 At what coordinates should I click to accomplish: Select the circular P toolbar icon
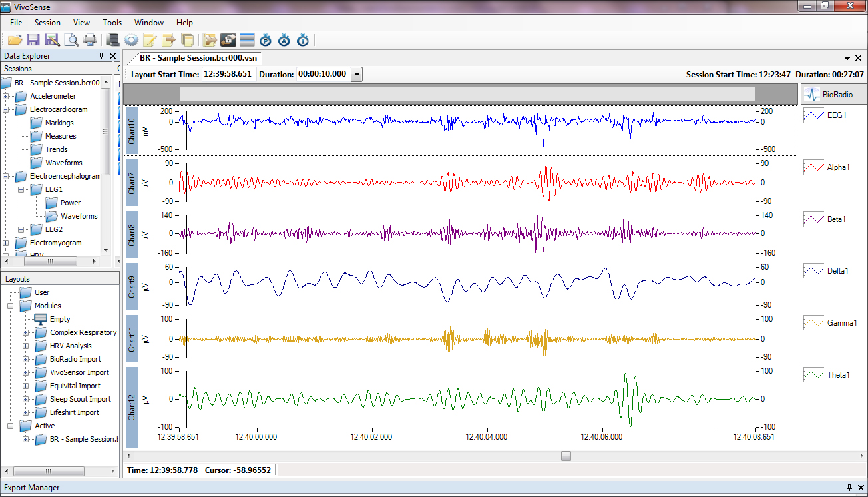[x=265, y=40]
